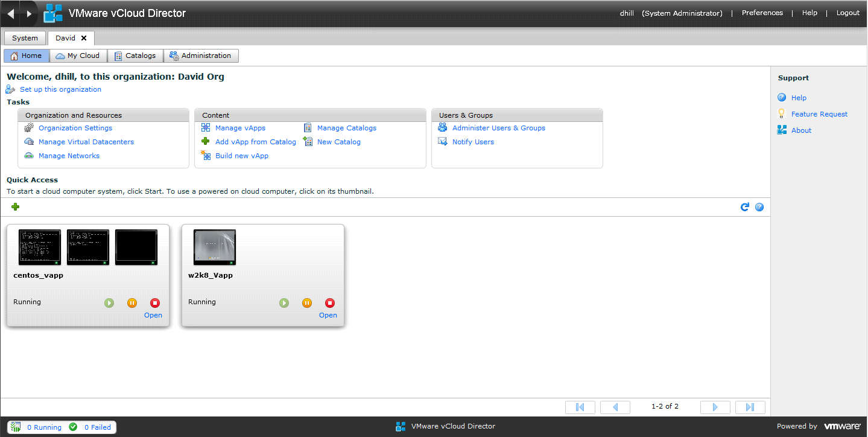Click the running tasks status icon
Viewport: 868px width, 437px height.
point(17,427)
